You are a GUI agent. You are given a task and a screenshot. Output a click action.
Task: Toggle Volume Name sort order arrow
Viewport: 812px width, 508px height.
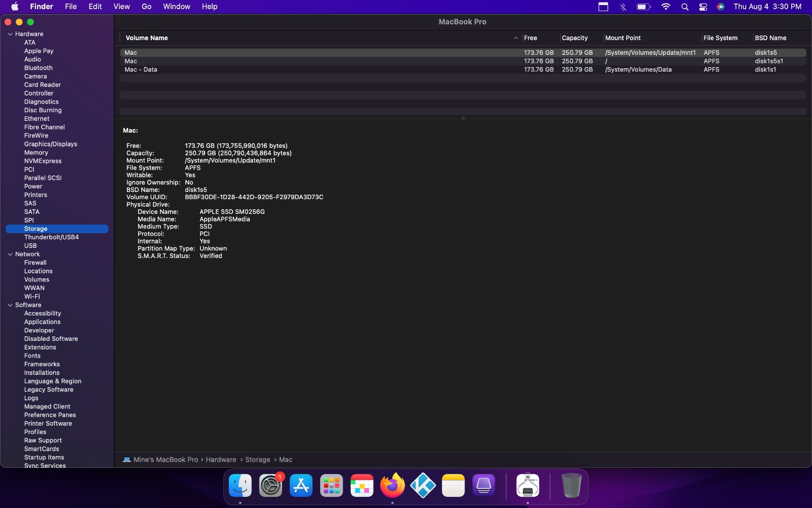click(x=516, y=38)
